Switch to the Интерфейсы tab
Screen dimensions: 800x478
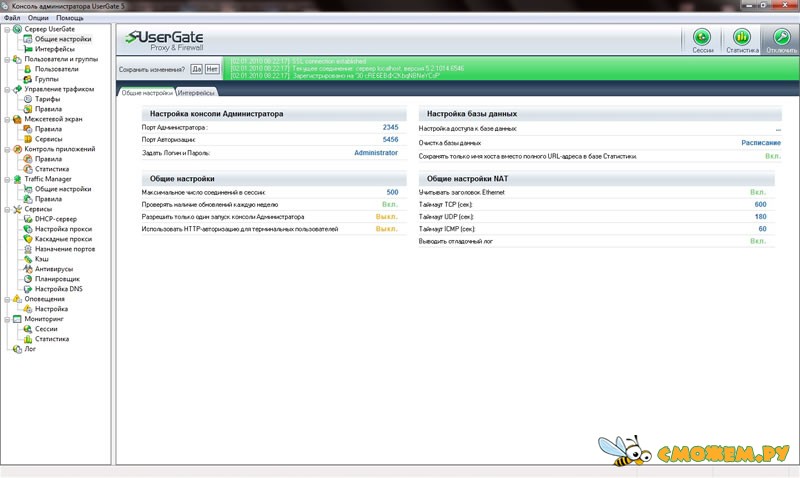point(196,93)
